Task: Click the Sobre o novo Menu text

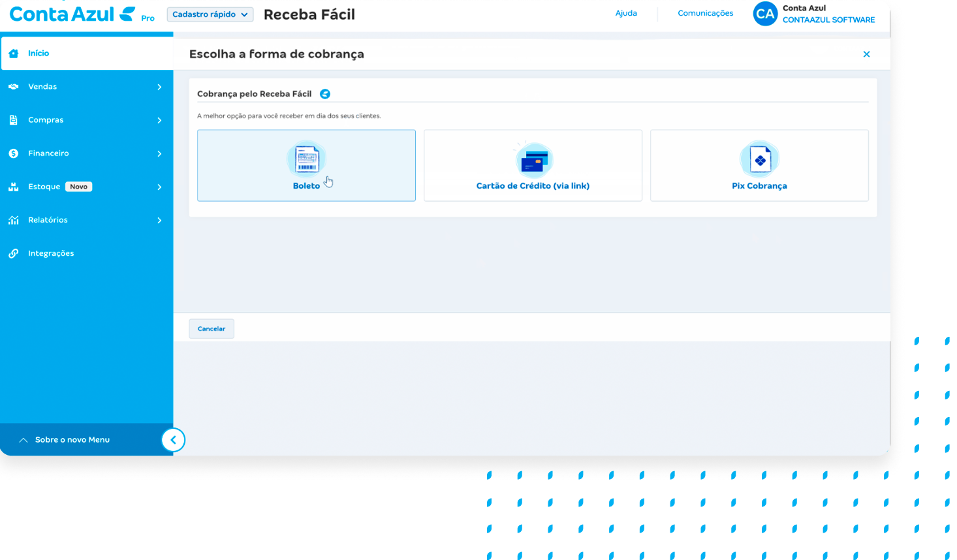Action: pos(72,440)
